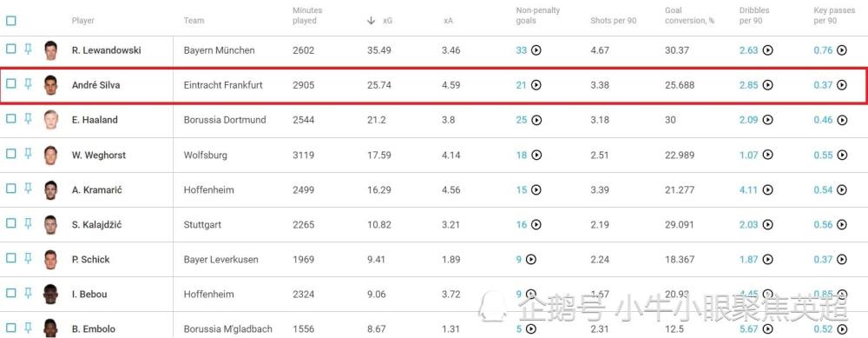Pin André Silva's row
Screen dimensions: 868x338
coord(29,84)
